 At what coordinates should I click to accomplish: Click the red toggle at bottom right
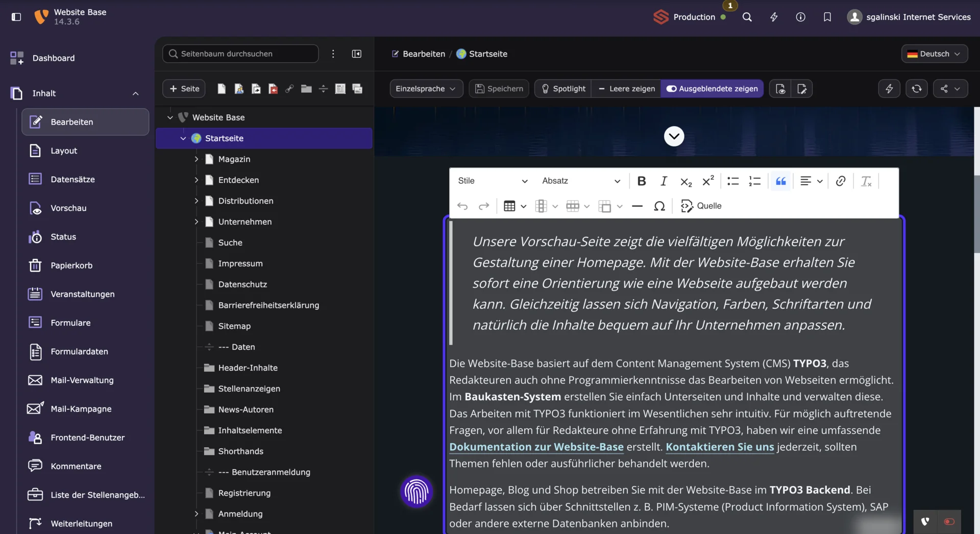949,521
